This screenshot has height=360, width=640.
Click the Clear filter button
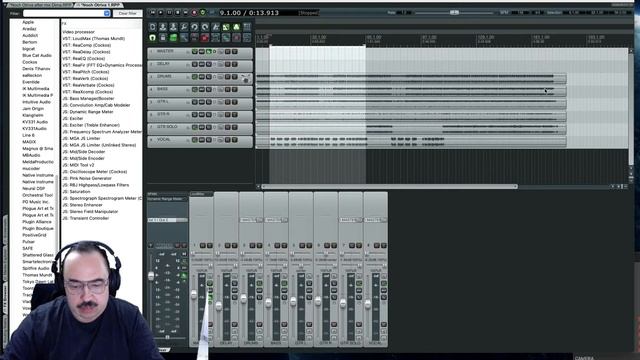pos(127,13)
